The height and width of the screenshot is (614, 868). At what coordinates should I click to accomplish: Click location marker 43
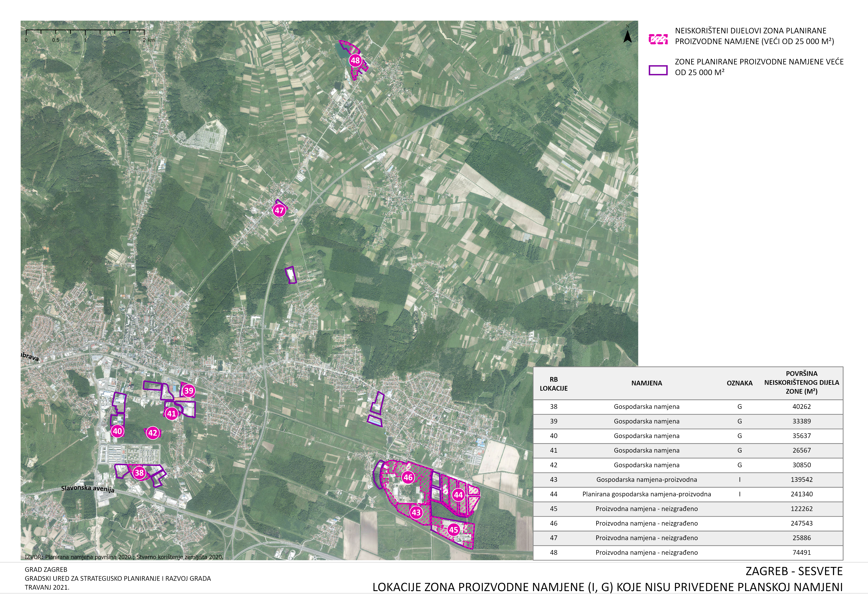coord(416,513)
